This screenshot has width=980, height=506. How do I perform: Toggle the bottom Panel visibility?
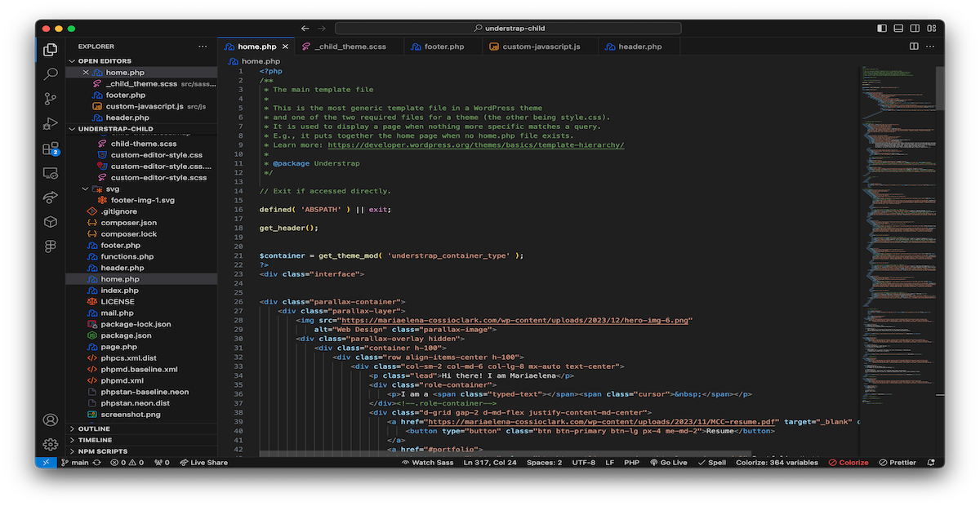point(898,28)
